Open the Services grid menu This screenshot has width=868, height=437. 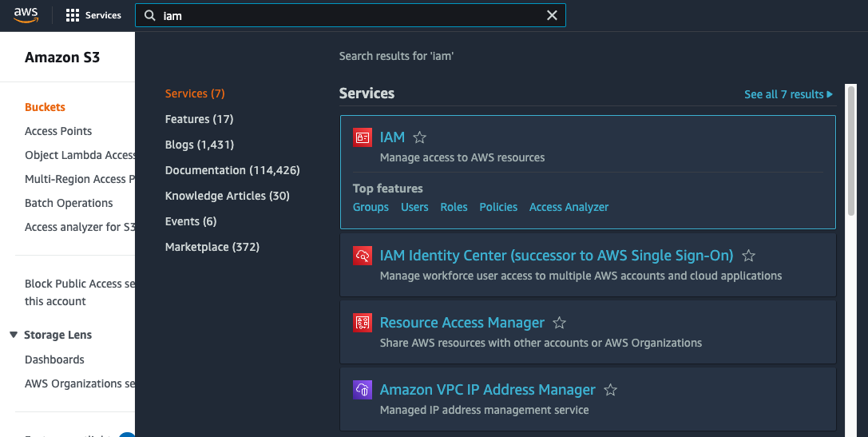tap(93, 15)
